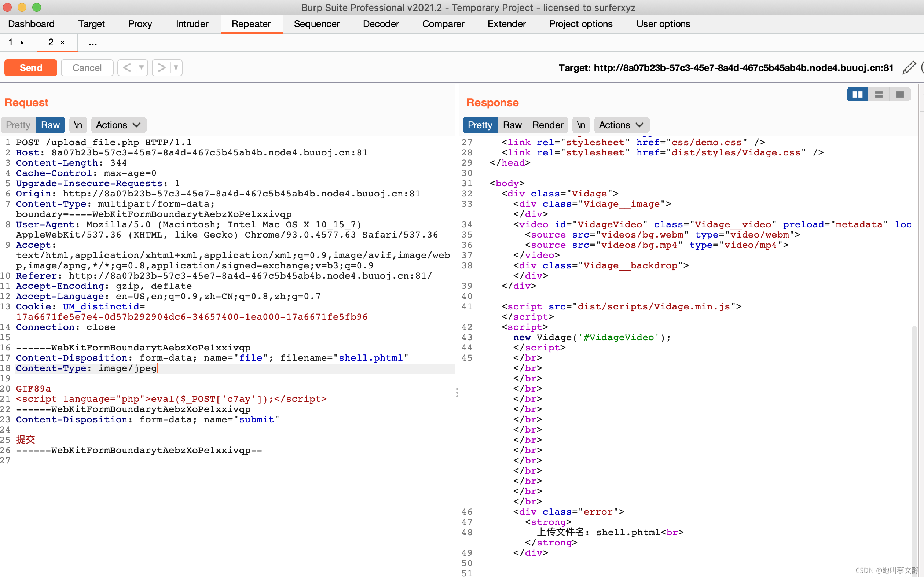Image resolution: width=924 pixels, height=577 pixels.
Task: Go to next request with forward arrow
Action: coord(161,68)
